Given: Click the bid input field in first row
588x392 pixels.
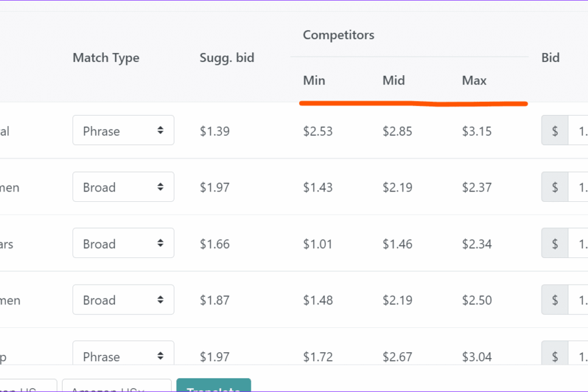Looking at the screenshot, I should 578,130.
